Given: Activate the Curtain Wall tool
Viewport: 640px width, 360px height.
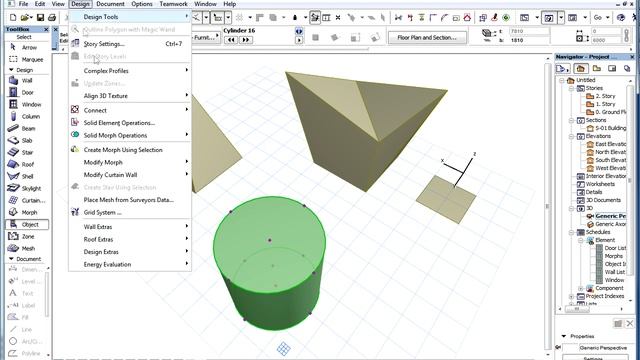Looking at the screenshot, I should pyautogui.click(x=27, y=200).
